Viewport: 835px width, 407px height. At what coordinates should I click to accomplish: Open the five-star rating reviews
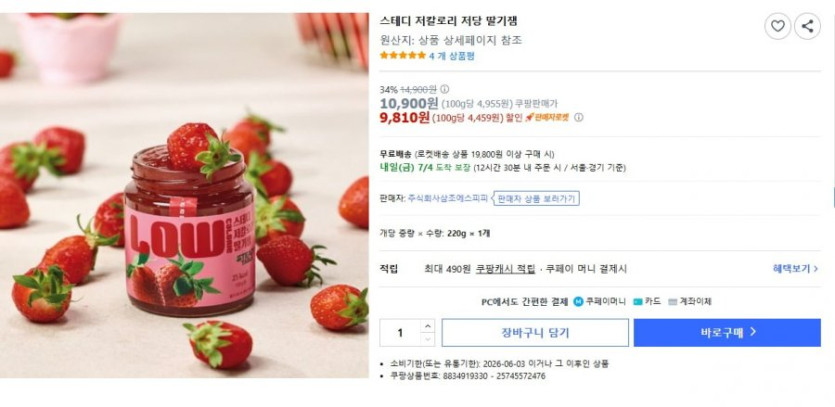pos(403,55)
